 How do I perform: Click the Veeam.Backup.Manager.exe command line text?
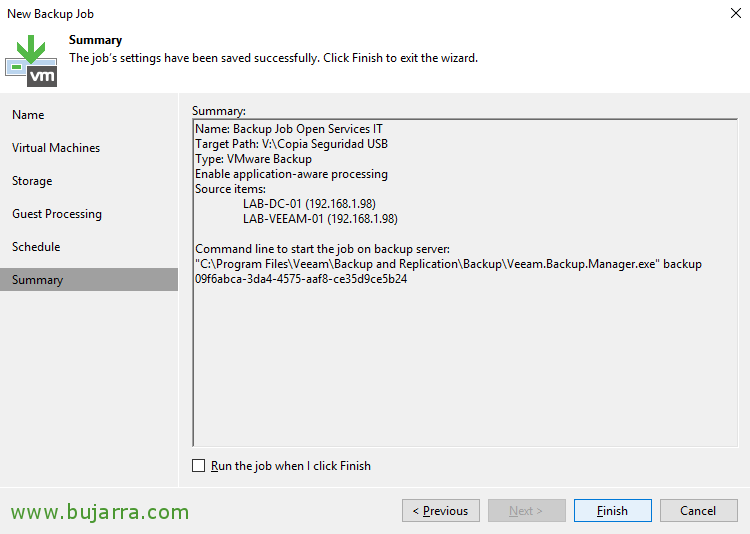[x=448, y=264]
